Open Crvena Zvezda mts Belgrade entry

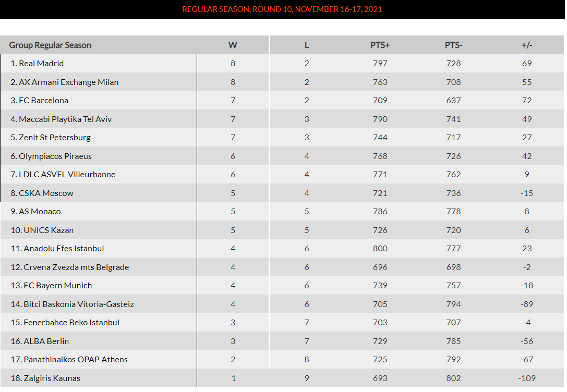point(76,267)
